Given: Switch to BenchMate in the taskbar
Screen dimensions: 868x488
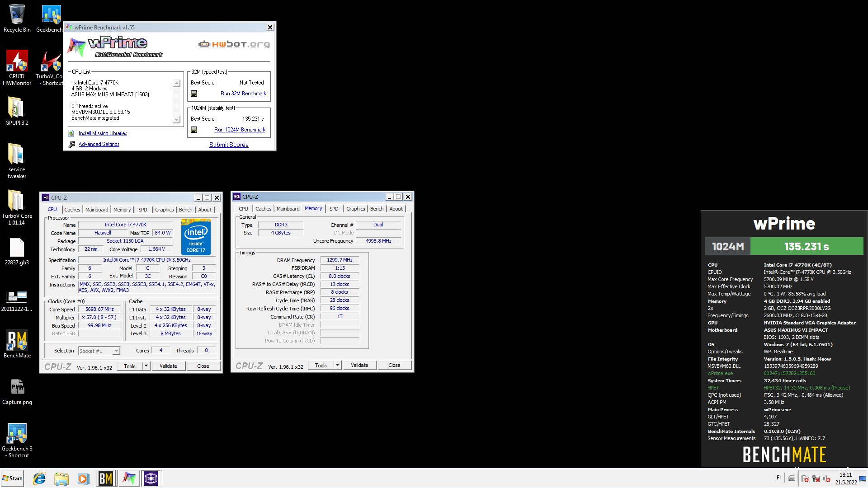Looking at the screenshot, I should click(106, 479).
